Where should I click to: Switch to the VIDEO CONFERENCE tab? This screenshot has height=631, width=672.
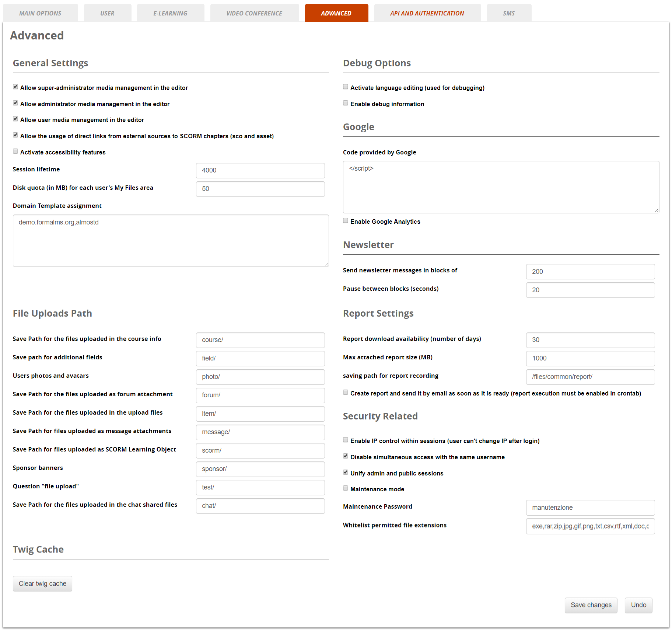(x=254, y=13)
